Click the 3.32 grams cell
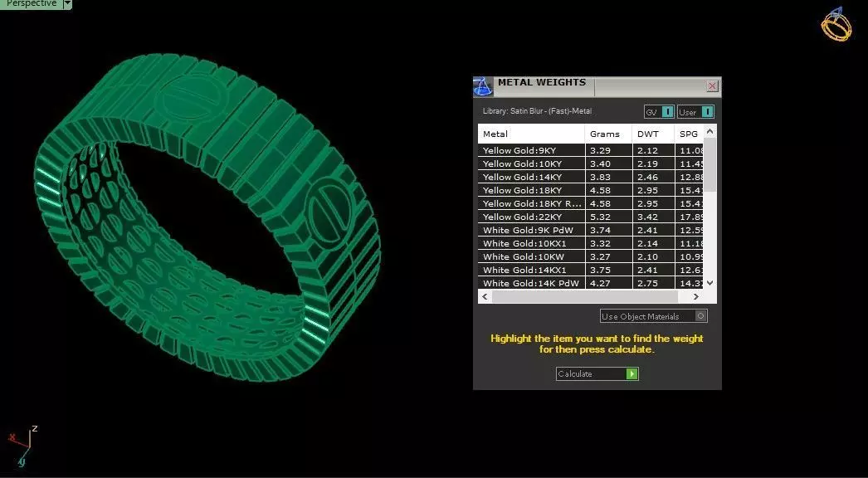Image resolution: width=868 pixels, height=478 pixels. pyautogui.click(x=608, y=243)
